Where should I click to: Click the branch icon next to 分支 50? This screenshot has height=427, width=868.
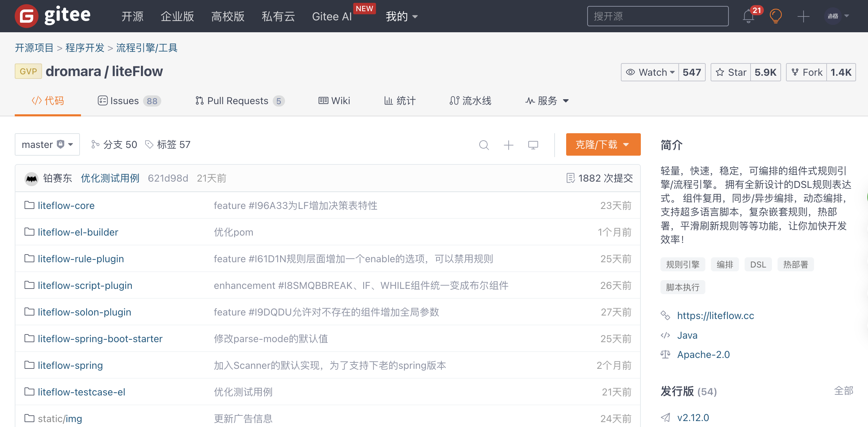click(x=95, y=144)
